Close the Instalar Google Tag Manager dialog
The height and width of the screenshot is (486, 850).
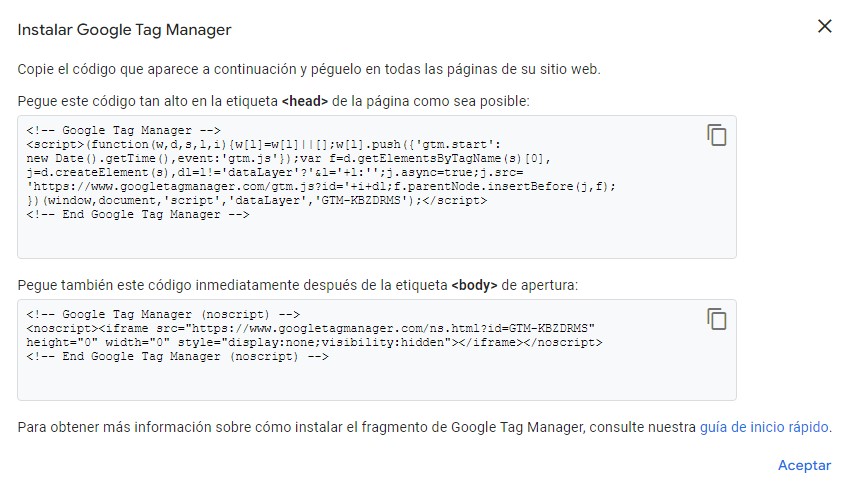(824, 27)
